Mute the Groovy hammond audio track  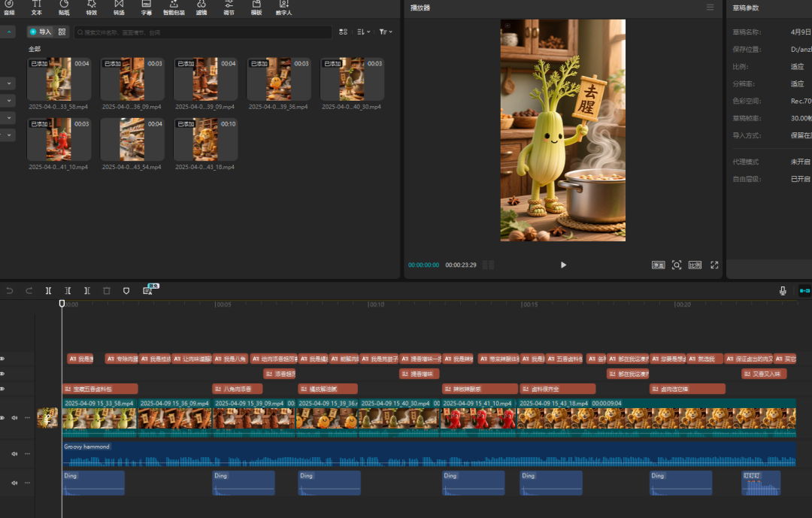pyautogui.click(x=14, y=453)
